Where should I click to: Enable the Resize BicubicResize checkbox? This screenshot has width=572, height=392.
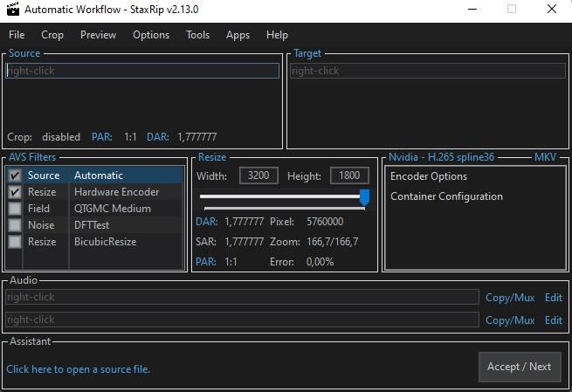15,242
